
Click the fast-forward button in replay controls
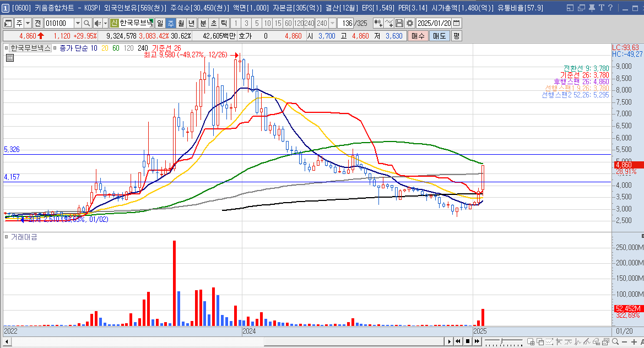(477, 341)
